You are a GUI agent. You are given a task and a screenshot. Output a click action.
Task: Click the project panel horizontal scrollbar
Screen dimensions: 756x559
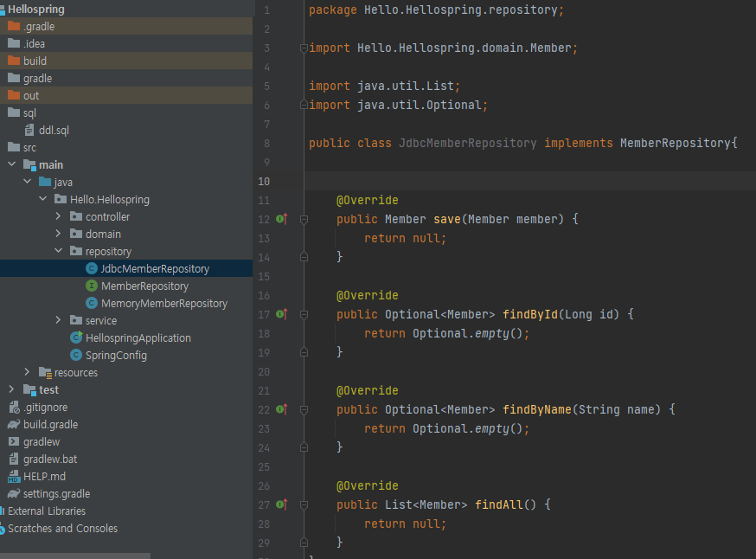(x=75, y=556)
